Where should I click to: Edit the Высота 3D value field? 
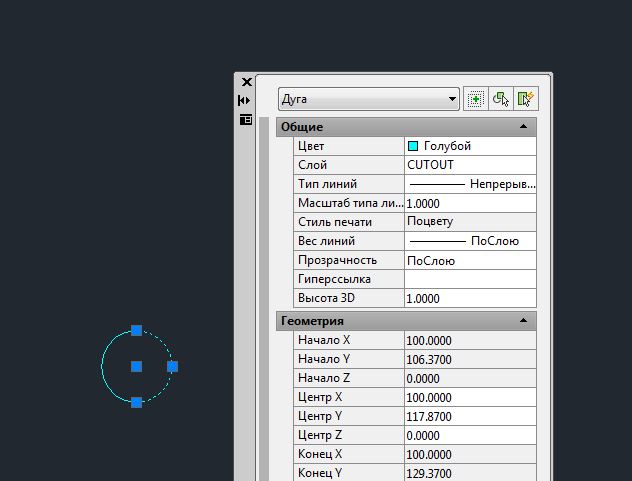click(470, 298)
